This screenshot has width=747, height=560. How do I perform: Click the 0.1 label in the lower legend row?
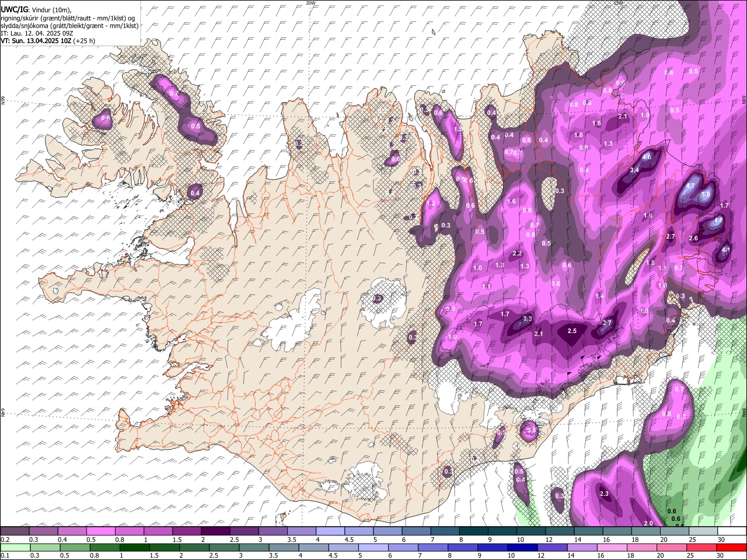5,556
